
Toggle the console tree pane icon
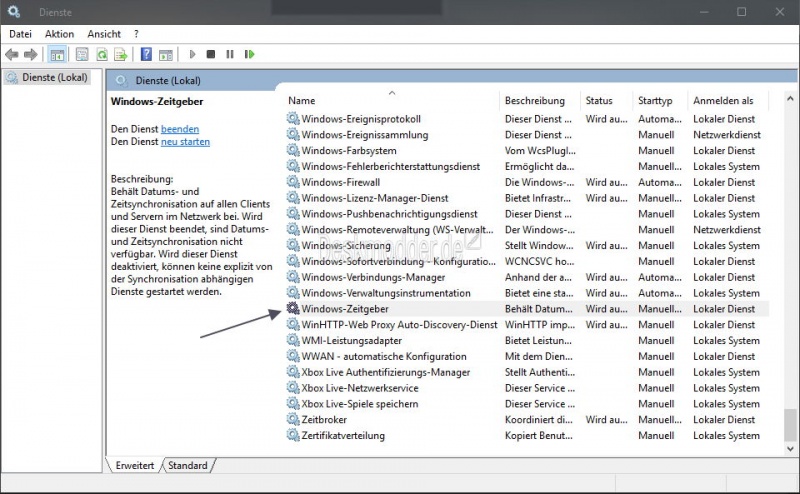tap(58, 54)
